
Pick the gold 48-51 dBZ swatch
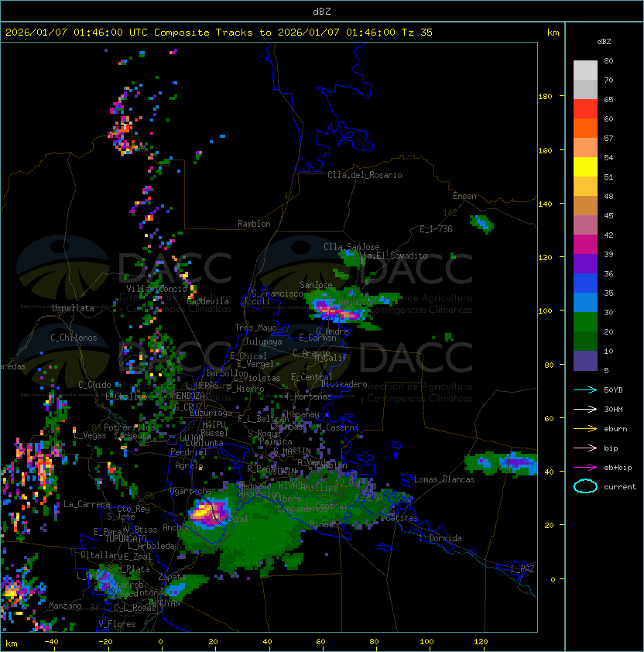585,187
